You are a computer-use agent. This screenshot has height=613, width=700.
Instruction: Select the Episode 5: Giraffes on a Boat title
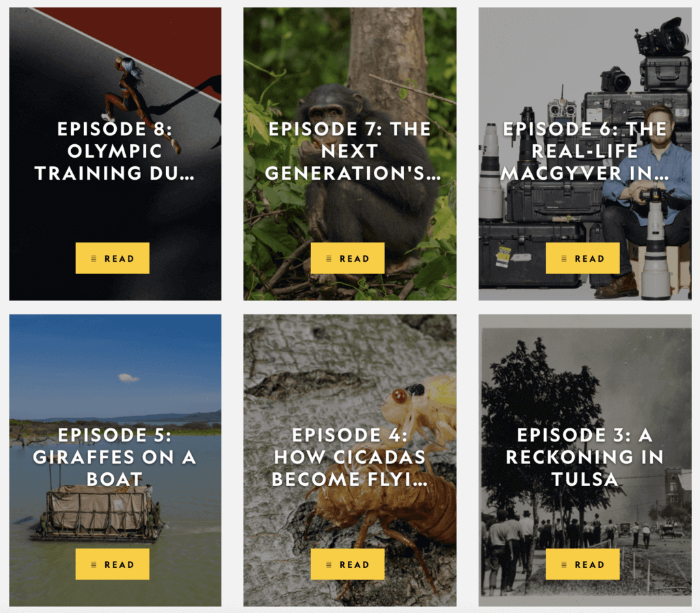115,457
